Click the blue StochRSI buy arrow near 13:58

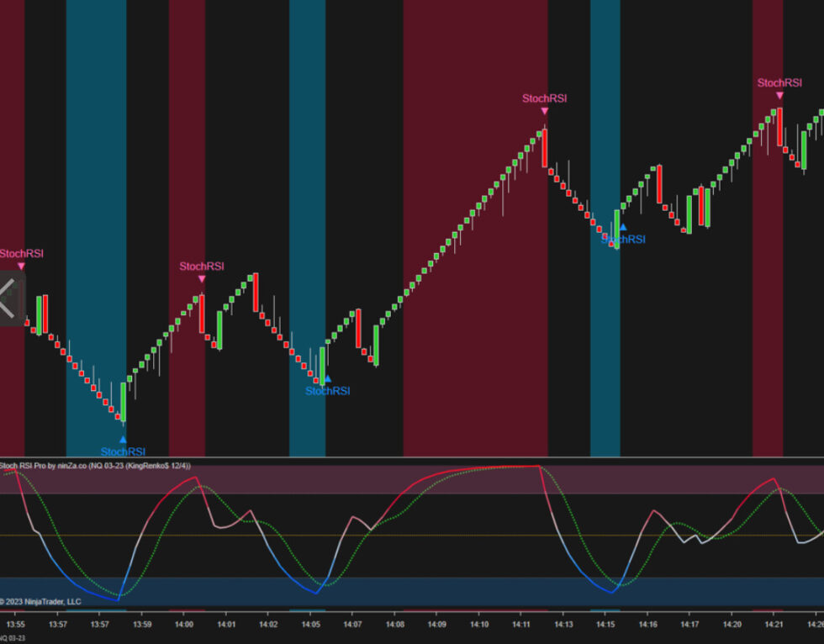(x=123, y=439)
